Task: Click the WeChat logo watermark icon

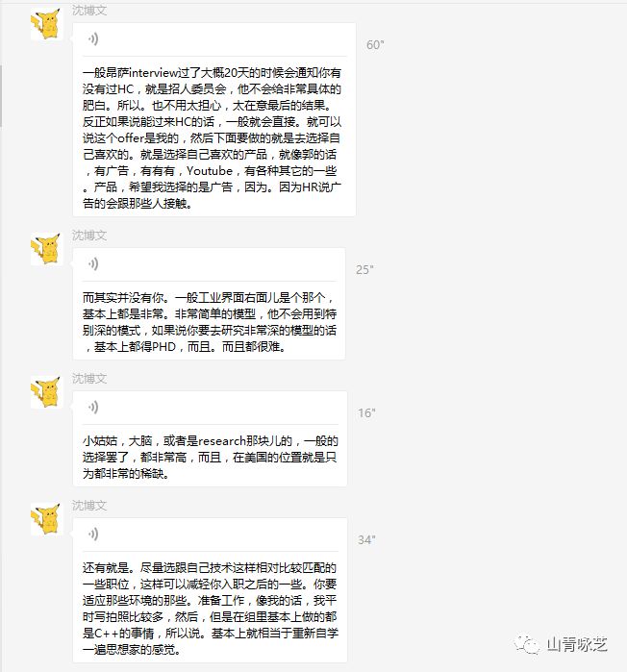Action: point(526,644)
